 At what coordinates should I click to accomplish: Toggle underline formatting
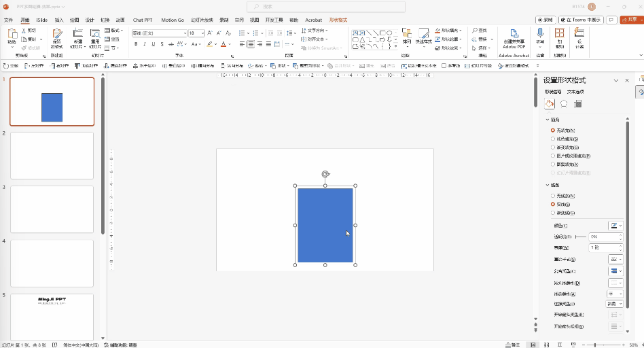[154, 44]
